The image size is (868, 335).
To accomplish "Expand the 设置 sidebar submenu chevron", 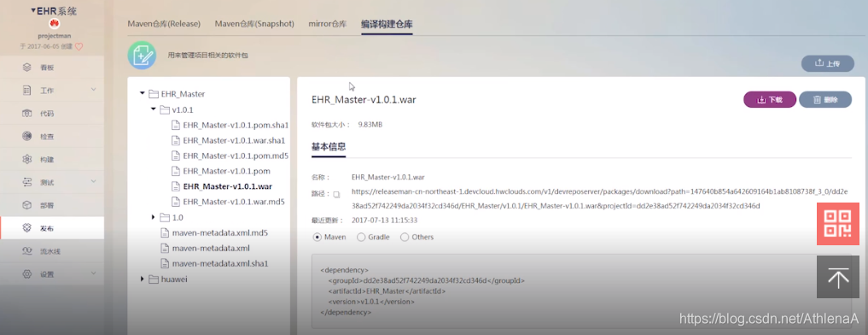I will pos(93,273).
